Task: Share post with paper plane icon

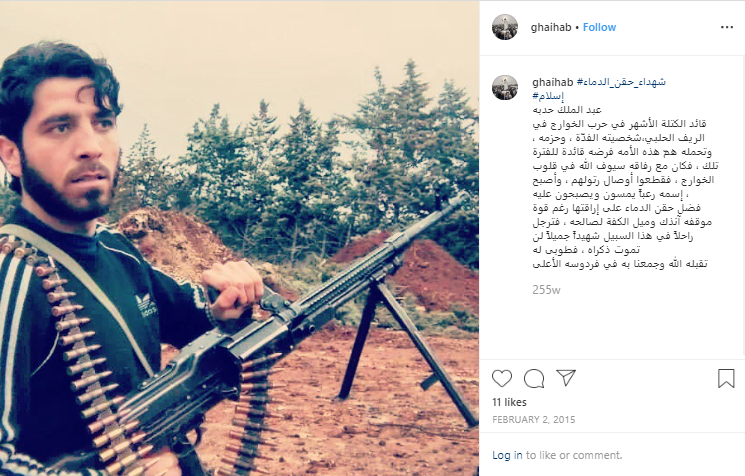Action: click(x=566, y=378)
